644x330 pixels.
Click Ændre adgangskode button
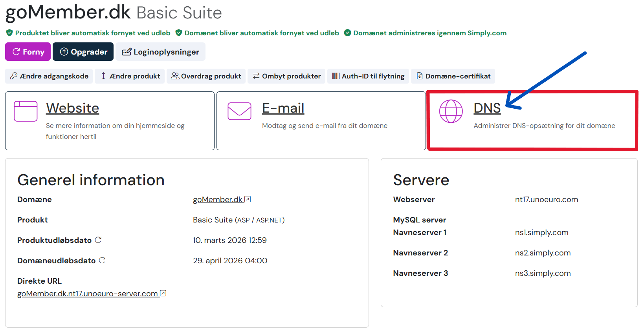click(x=49, y=76)
